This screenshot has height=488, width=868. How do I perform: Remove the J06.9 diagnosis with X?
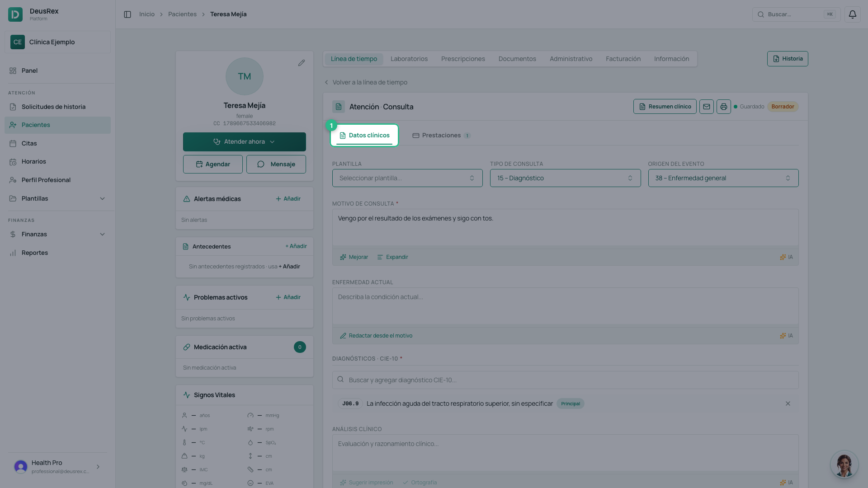(x=788, y=404)
